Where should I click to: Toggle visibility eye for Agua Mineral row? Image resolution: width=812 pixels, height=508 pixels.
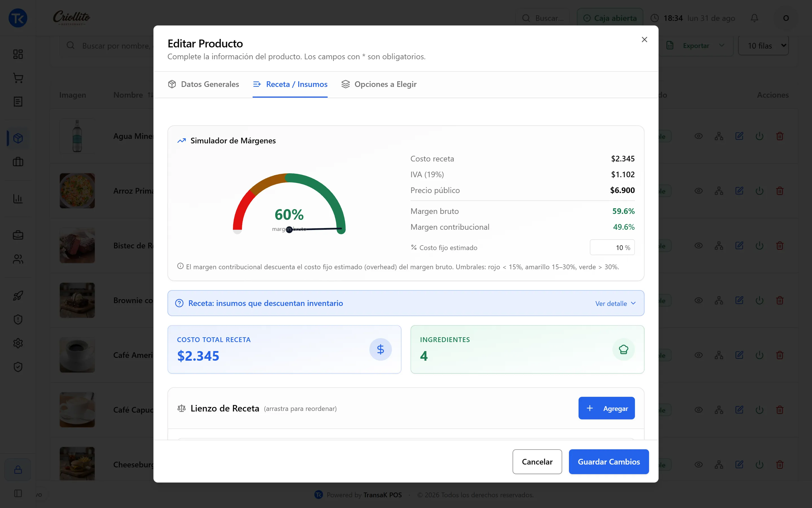click(x=699, y=136)
